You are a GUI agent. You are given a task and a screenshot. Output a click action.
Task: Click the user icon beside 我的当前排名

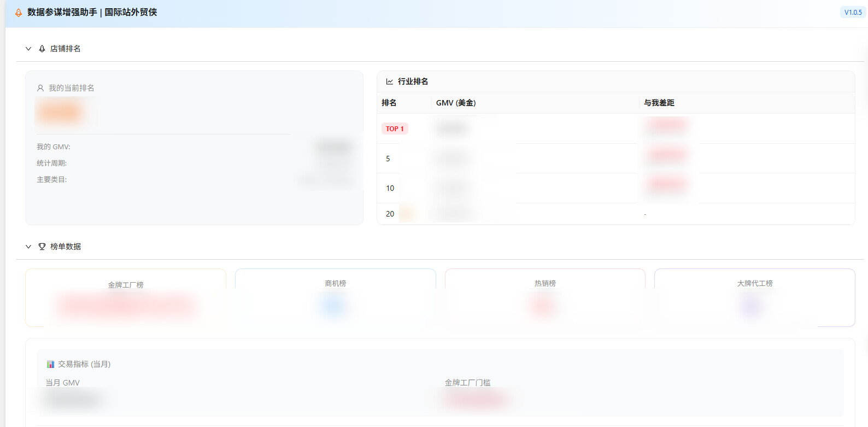tap(40, 88)
